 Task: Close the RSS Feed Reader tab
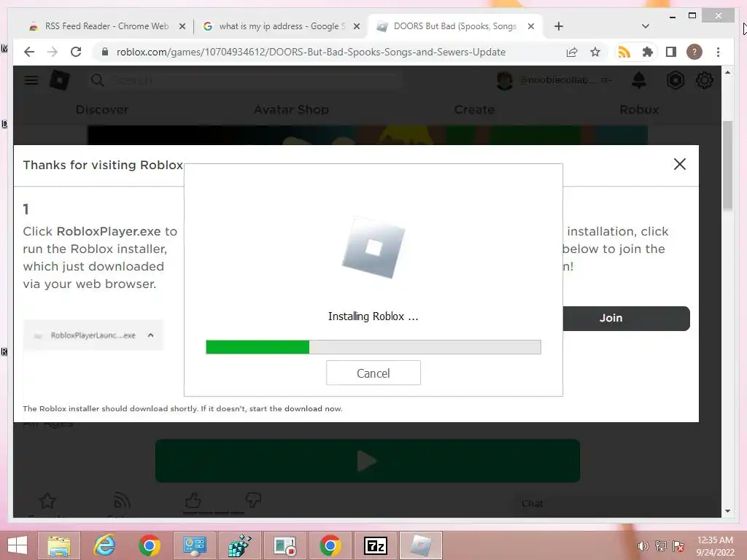click(182, 27)
